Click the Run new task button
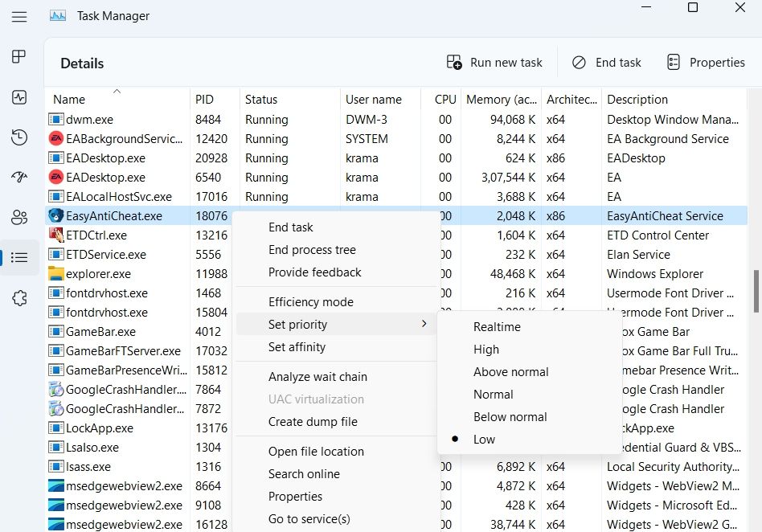 [494, 63]
